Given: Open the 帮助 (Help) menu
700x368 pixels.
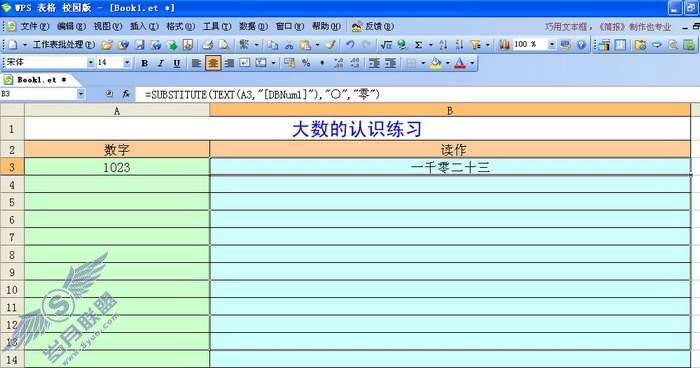Looking at the screenshot, I should (x=326, y=26).
